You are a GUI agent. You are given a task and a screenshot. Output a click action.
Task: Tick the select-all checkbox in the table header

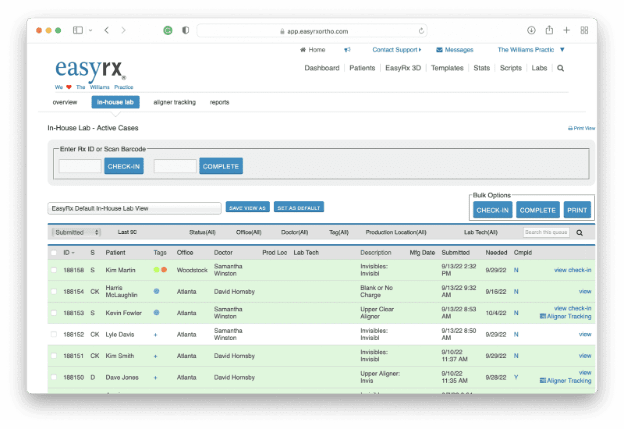54,253
